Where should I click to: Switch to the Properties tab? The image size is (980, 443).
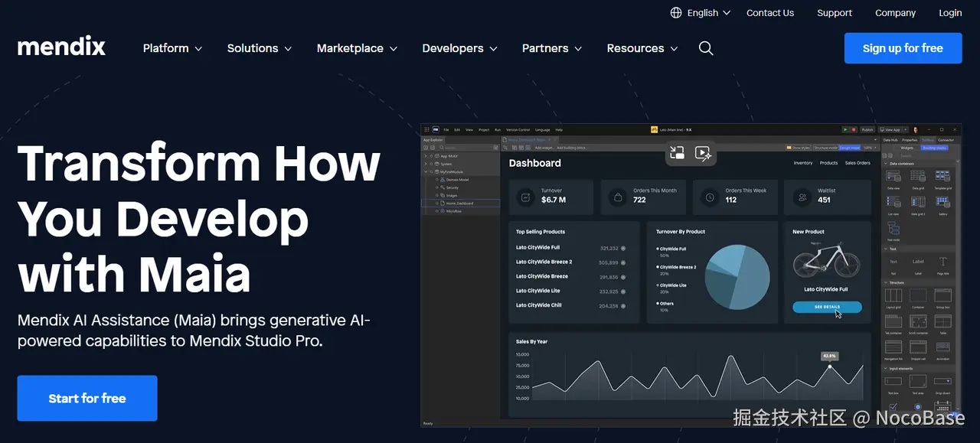(x=910, y=140)
